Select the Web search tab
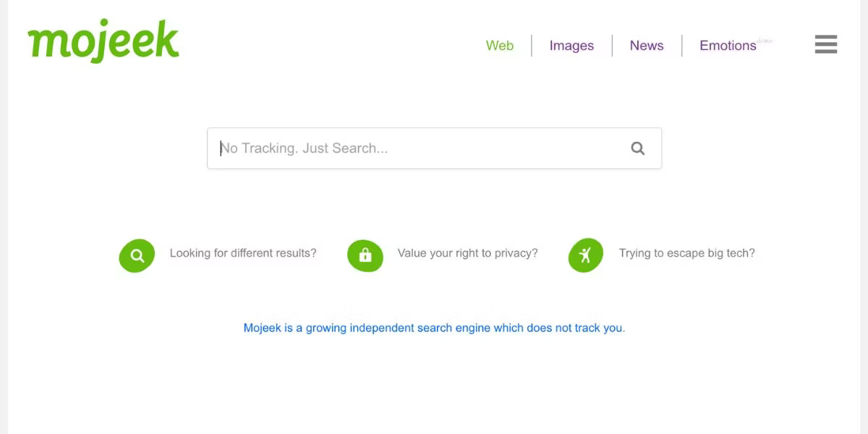This screenshot has width=868, height=434. click(x=499, y=46)
